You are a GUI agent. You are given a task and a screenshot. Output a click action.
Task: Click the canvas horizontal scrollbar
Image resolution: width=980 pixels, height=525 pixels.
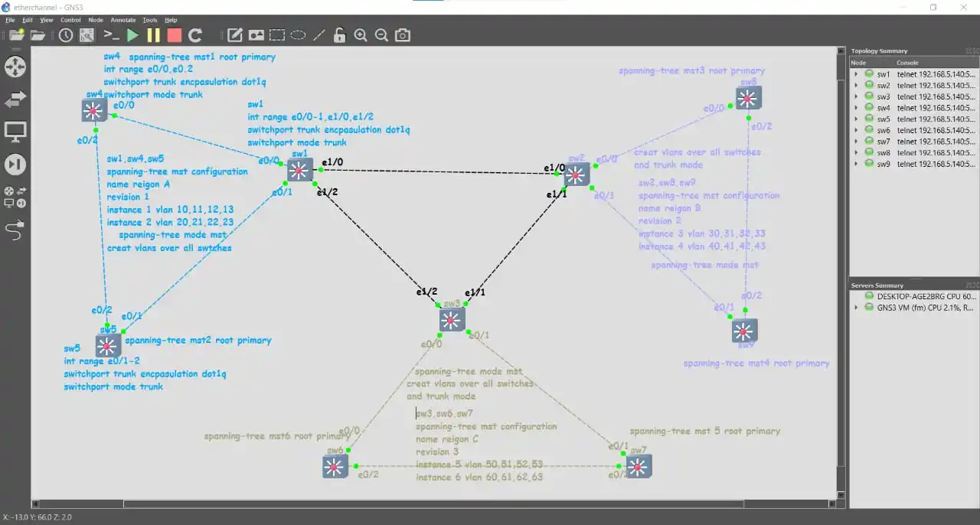click(x=433, y=504)
